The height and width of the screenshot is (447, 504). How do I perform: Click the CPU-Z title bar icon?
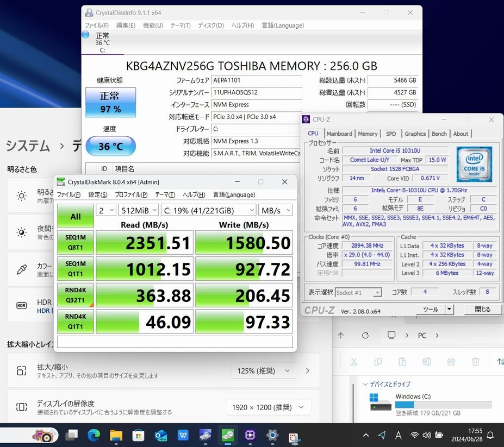(306, 119)
